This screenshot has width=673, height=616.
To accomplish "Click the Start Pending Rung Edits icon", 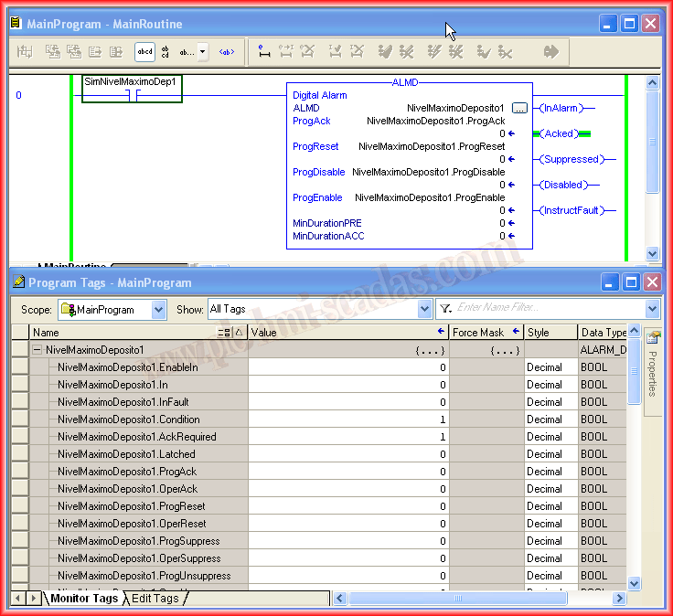I will tap(264, 52).
